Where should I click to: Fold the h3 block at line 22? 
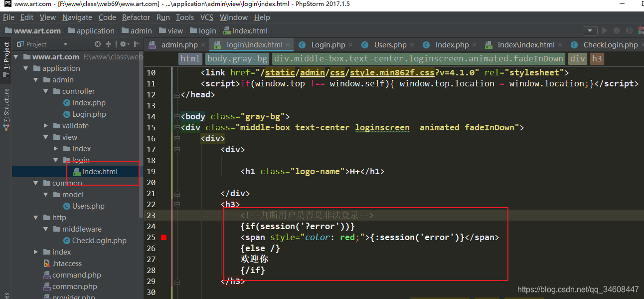point(177,204)
